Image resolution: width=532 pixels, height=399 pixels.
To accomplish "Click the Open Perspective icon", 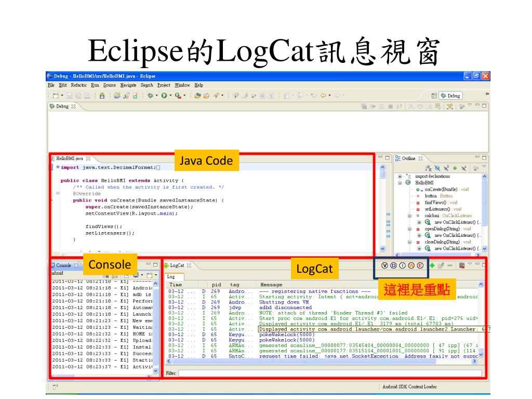I will tap(434, 96).
